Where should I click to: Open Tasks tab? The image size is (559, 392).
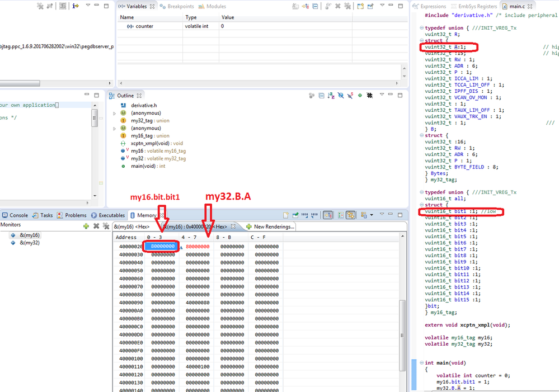pos(43,215)
